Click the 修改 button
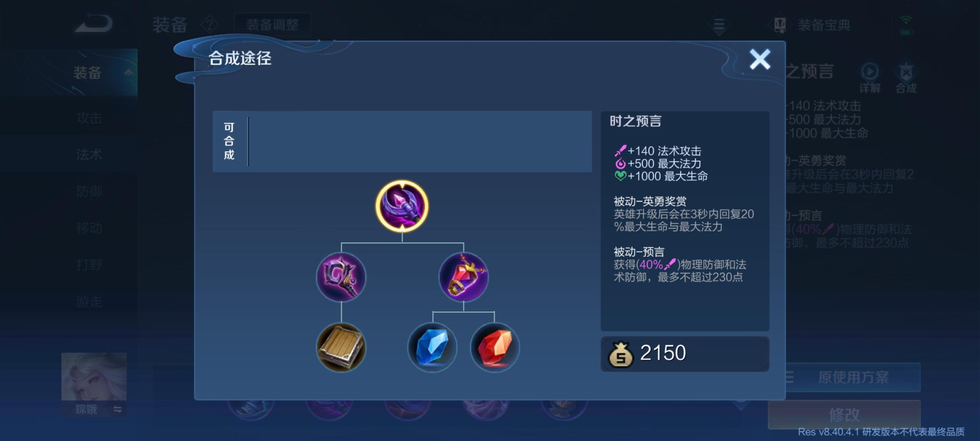980x441 pixels. click(844, 415)
